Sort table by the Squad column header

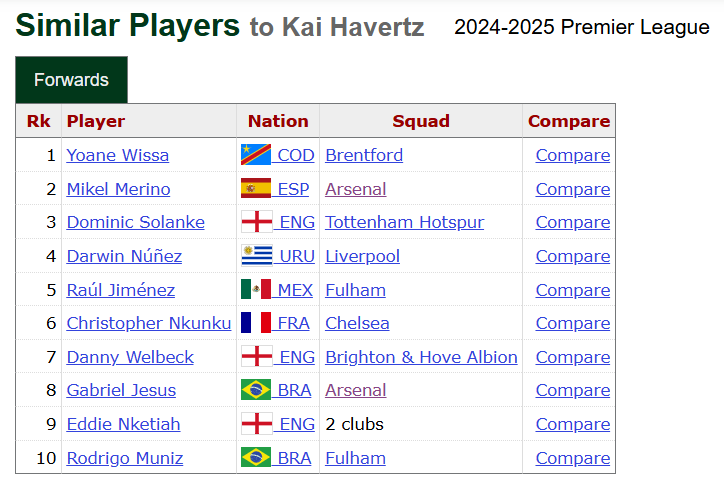pos(421,121)
